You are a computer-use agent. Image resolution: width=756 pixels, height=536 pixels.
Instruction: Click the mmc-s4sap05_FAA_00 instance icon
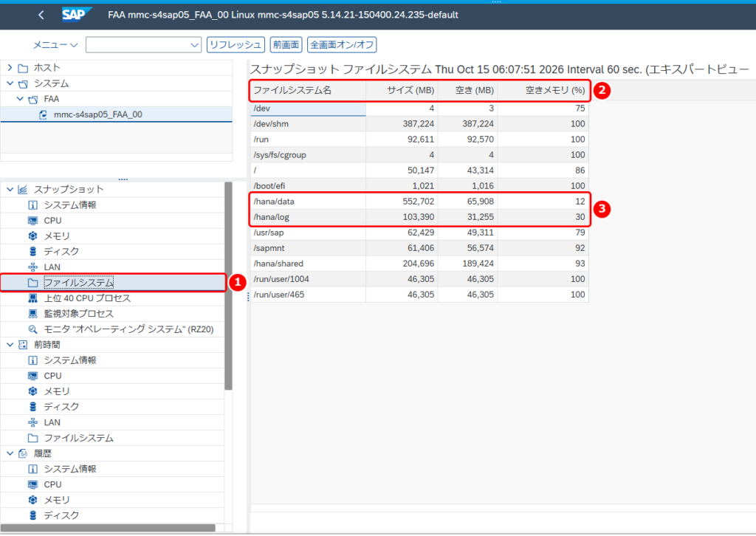[x=44, y=114]
